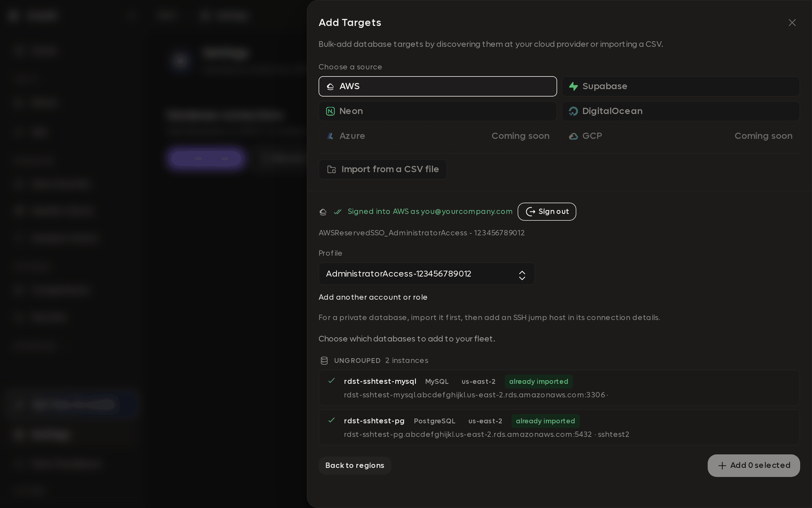Click the database icon next to UNGROUPED
The image size is (812, 508).
324,361
